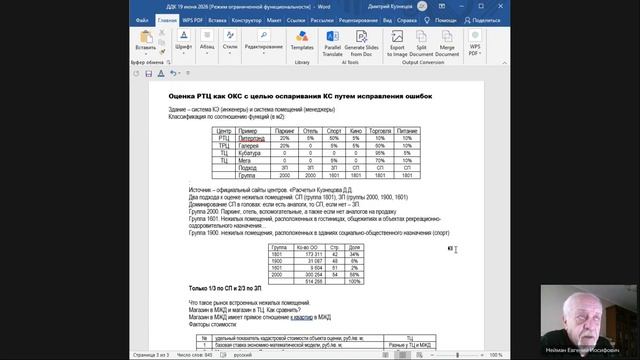The image size is (640, 360).
Task: Click the word count in status bar
Action: pos(194,355)
